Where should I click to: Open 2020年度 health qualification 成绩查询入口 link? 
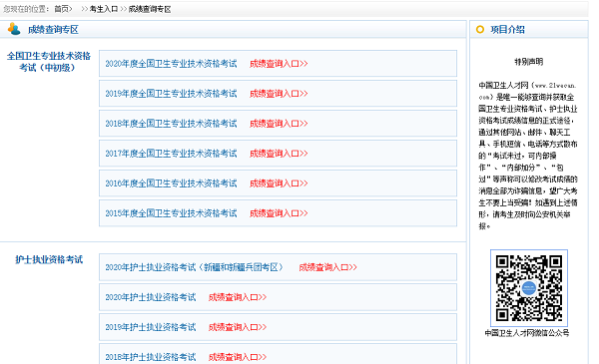(279, 64)
